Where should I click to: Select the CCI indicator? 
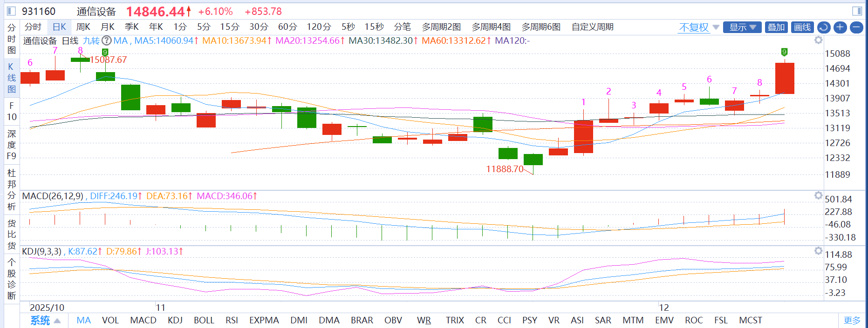[504, 320]
